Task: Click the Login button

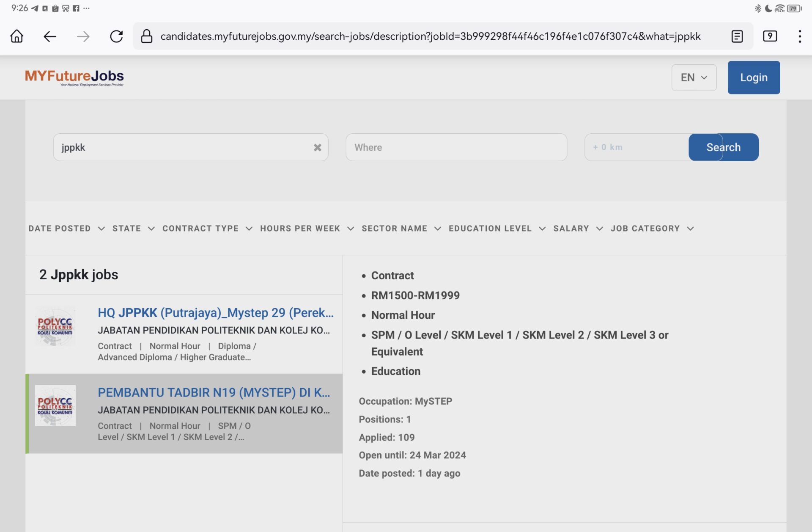Action: click(x=754, y=77)
